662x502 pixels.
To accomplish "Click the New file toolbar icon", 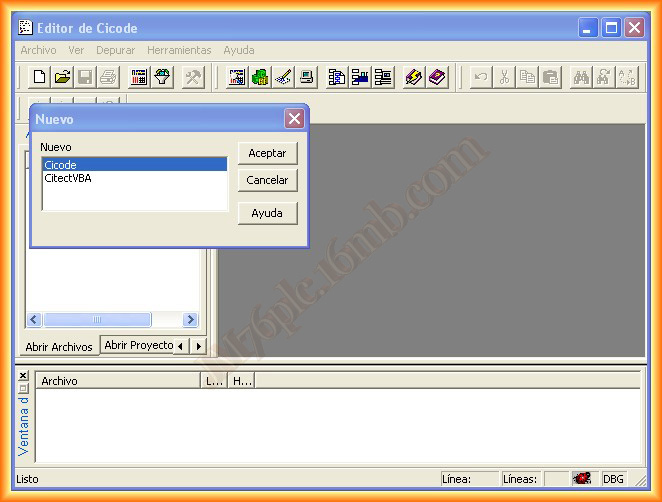I will pos(40,77).
